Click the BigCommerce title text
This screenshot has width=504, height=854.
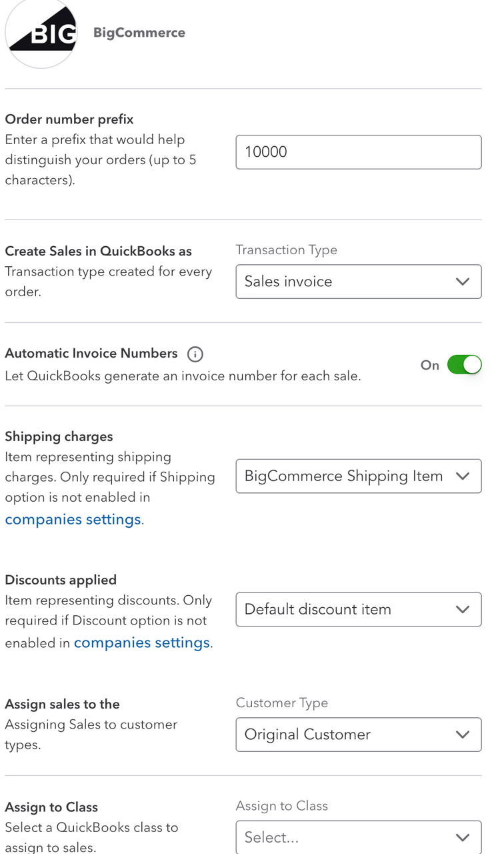[x=139, y=33]
